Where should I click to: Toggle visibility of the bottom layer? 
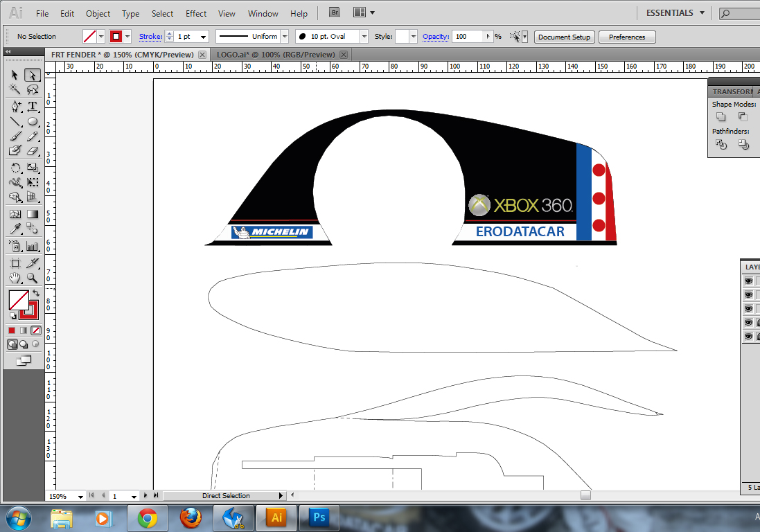tap(748, 337)
